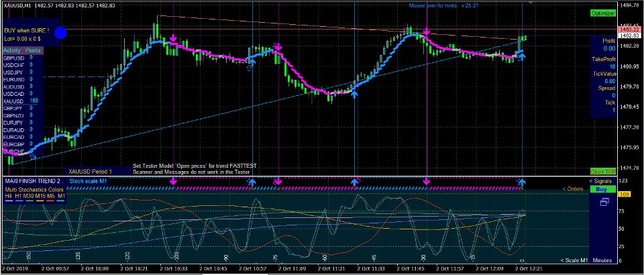The height and width of the screenshot is (275, 644).
Task: Click the pink sell arrow near 10:33 on the price chart
Action: [x=173, y=38]
